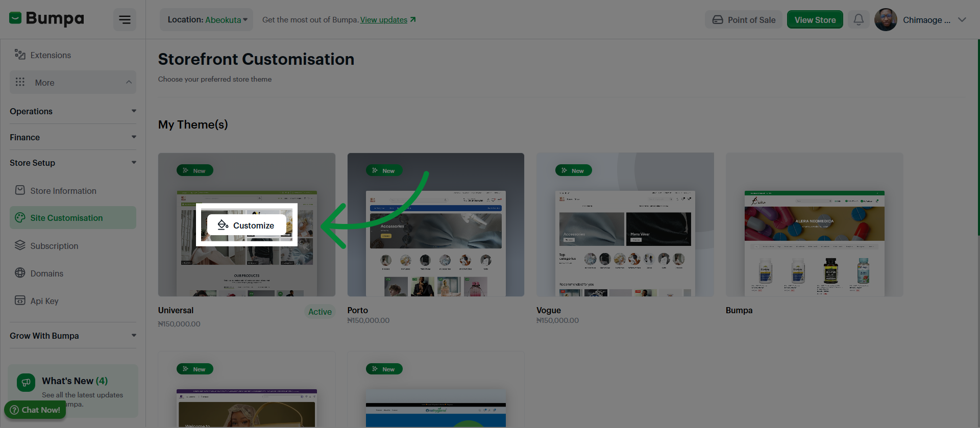Click the More grid icon
The image size is (980, 428).
tap(20, 82)
